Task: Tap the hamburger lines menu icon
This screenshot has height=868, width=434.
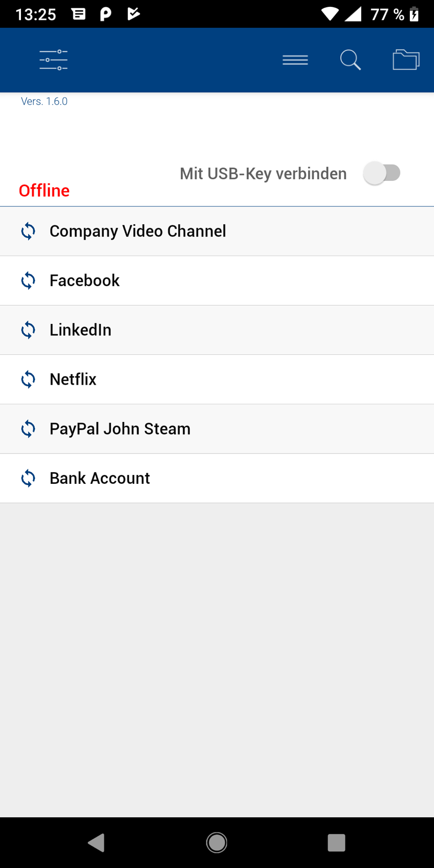Action: (295, 60)
